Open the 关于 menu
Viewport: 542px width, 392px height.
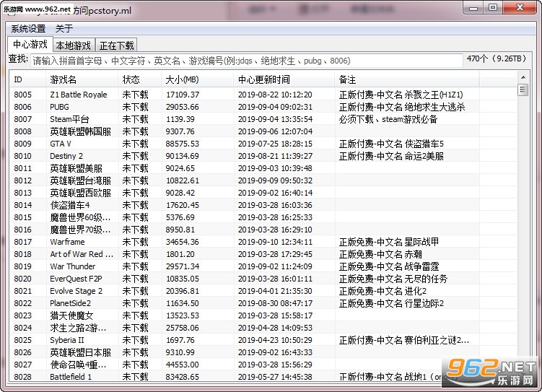(64, 29)
